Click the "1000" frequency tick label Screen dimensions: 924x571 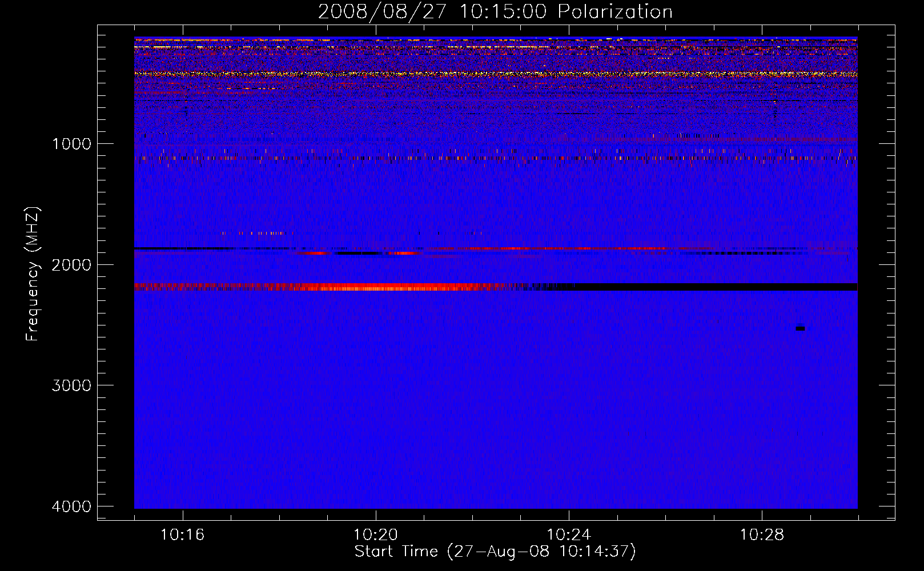click(71, 144)
